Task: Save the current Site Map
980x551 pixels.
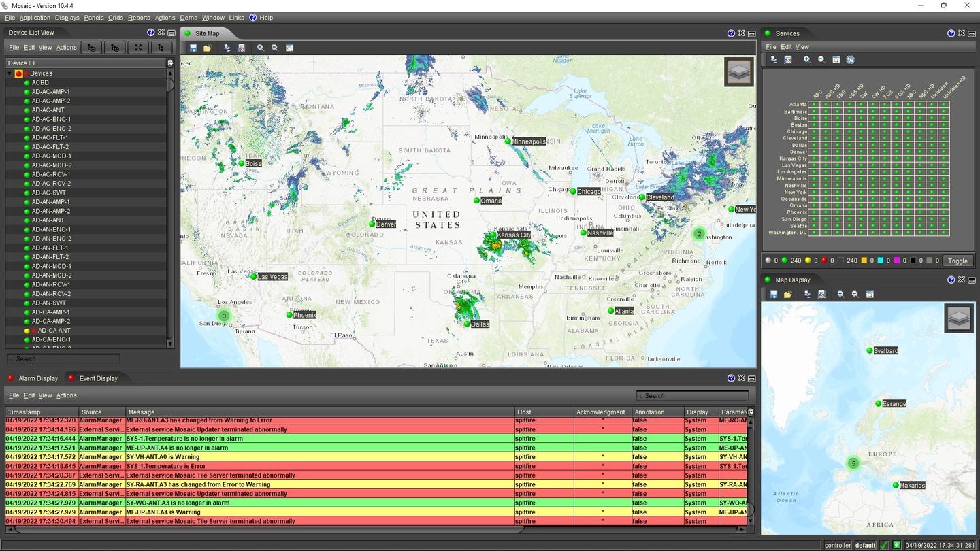Action: pos(193,48)
